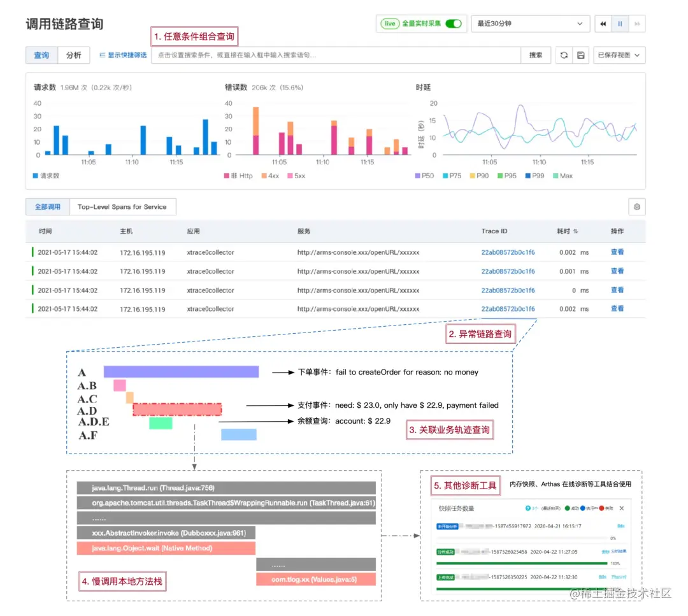The width and height of the screenshot is (688, 616).
Task: Click the 时间 column header
Action: tap(45, 231)
